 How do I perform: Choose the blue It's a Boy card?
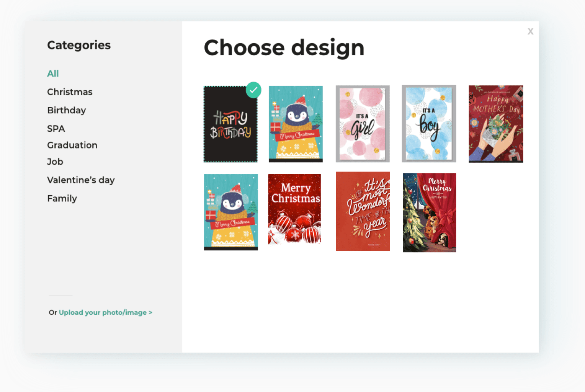click(x=429, y=124)
